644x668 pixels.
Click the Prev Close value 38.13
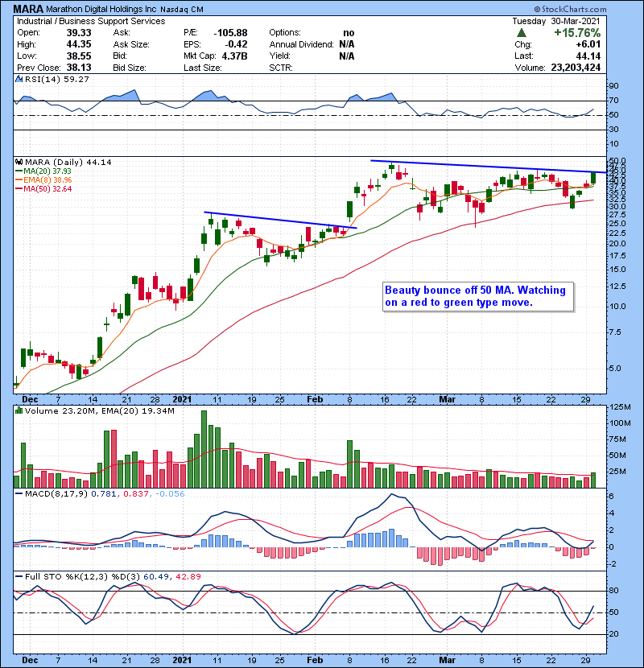(79, 68)
